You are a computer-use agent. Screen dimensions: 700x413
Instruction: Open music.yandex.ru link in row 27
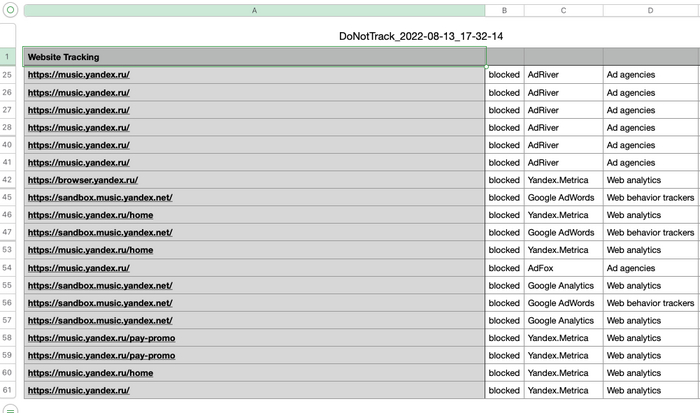pyautogui.click(x=79, y=110)
